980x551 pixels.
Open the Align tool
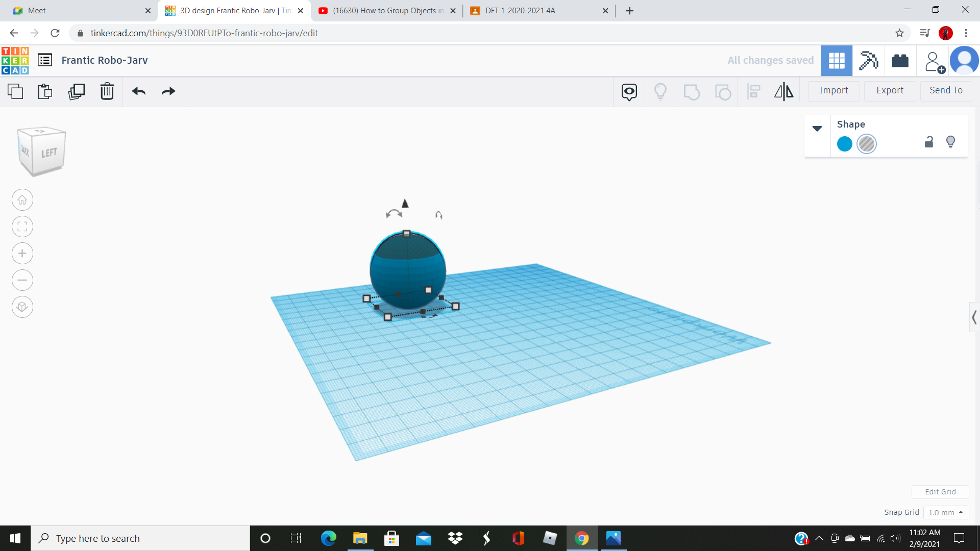(x=754, y=92)
